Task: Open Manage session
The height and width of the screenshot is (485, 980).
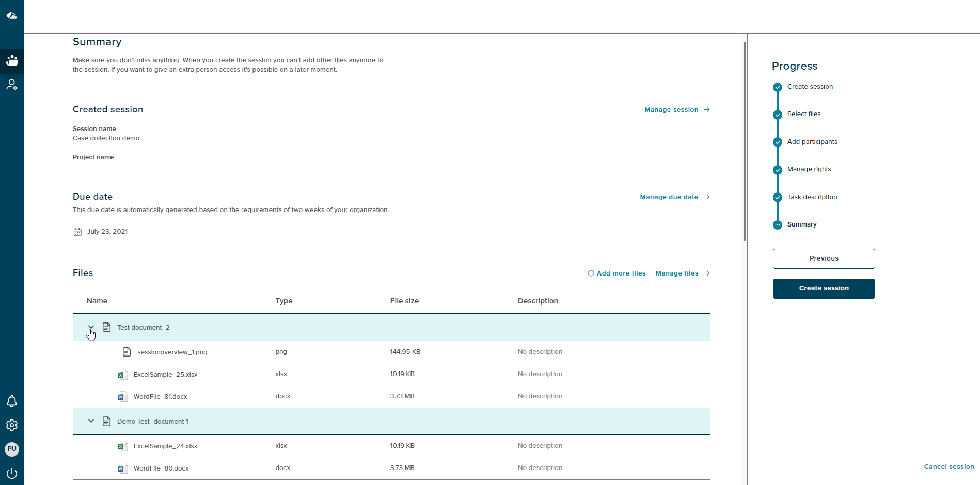Action: point(671,110)
